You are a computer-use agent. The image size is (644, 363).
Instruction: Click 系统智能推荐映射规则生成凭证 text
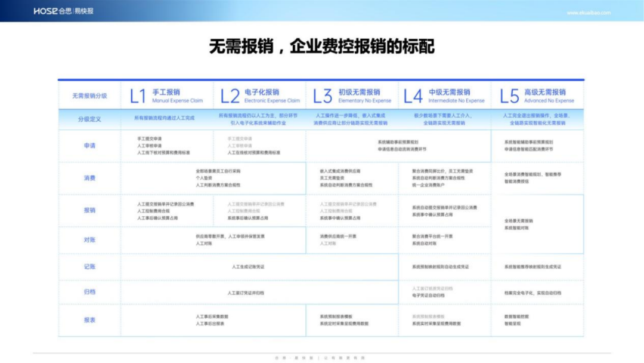tap(532, 267)
